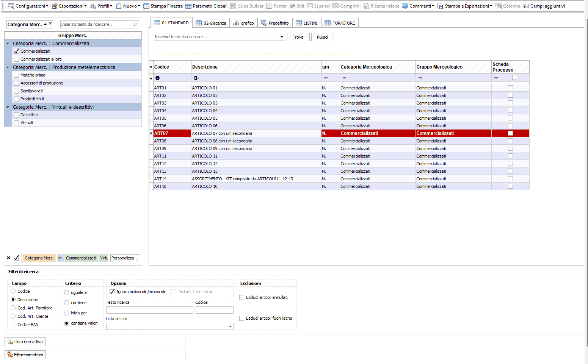Check the Semilavorati checkbox
Viewport: 588px width, 364px height.
point(16,91)
